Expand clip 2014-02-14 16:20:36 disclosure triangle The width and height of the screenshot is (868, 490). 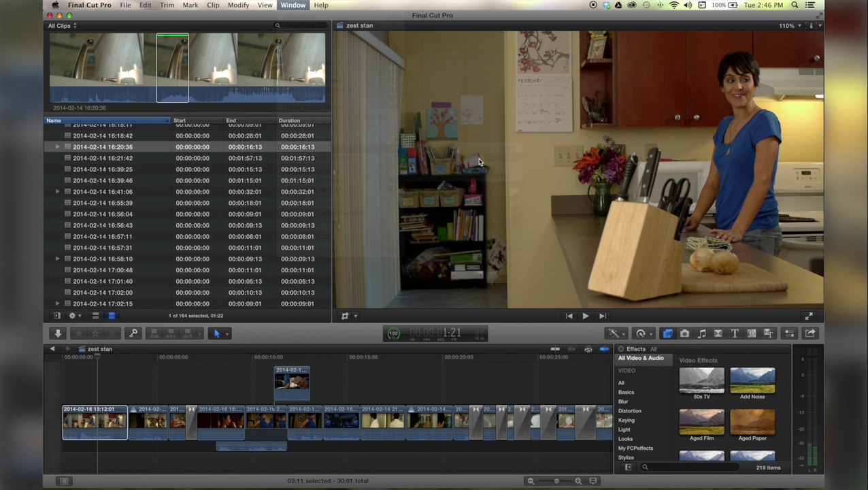pyautogui.click(x=58, y=147)
